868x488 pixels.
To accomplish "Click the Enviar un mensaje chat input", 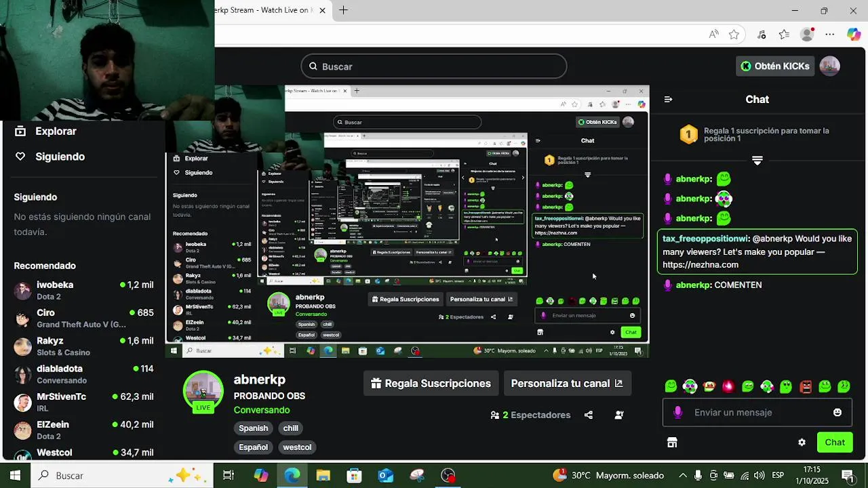I will [757, 412].
